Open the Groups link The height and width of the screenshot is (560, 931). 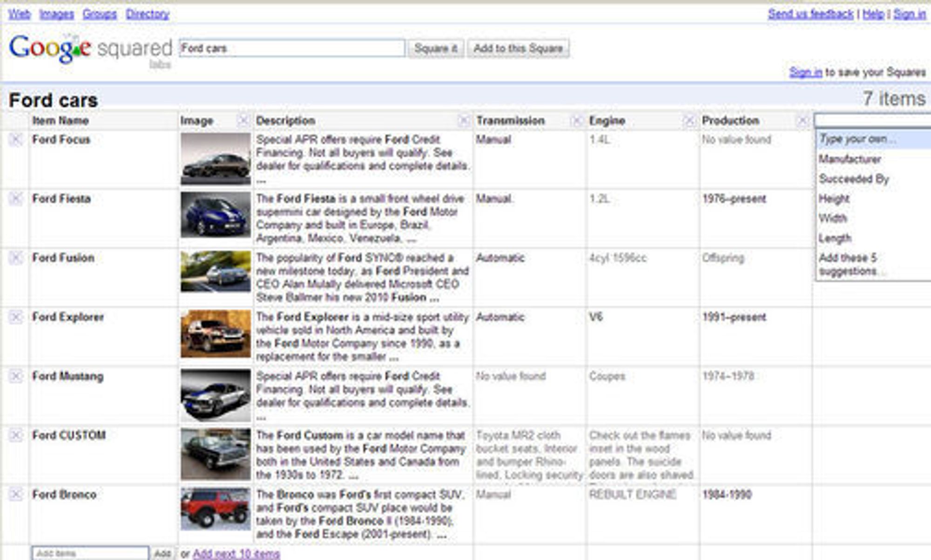click(x=100, y=14)
